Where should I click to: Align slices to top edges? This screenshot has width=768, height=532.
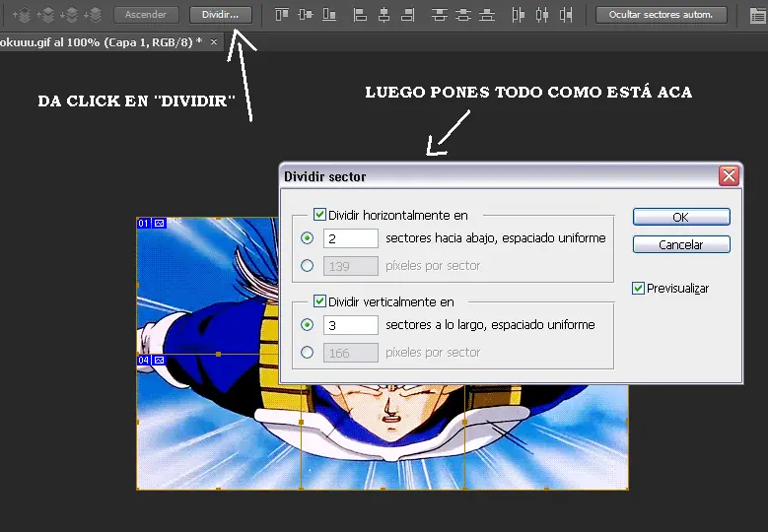[x=281, y=15]
